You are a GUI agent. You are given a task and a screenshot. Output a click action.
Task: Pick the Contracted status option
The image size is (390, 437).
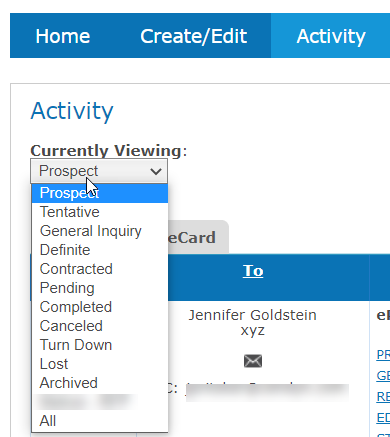click(x=100, y=269)
